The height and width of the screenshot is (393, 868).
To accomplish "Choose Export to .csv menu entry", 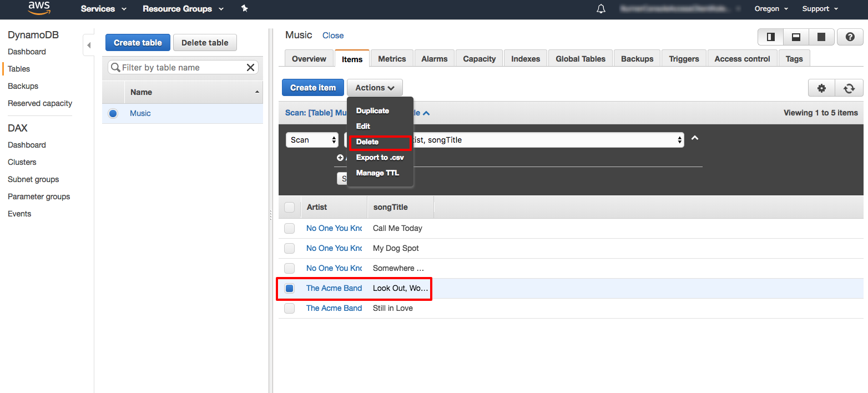I will [380, 157].
